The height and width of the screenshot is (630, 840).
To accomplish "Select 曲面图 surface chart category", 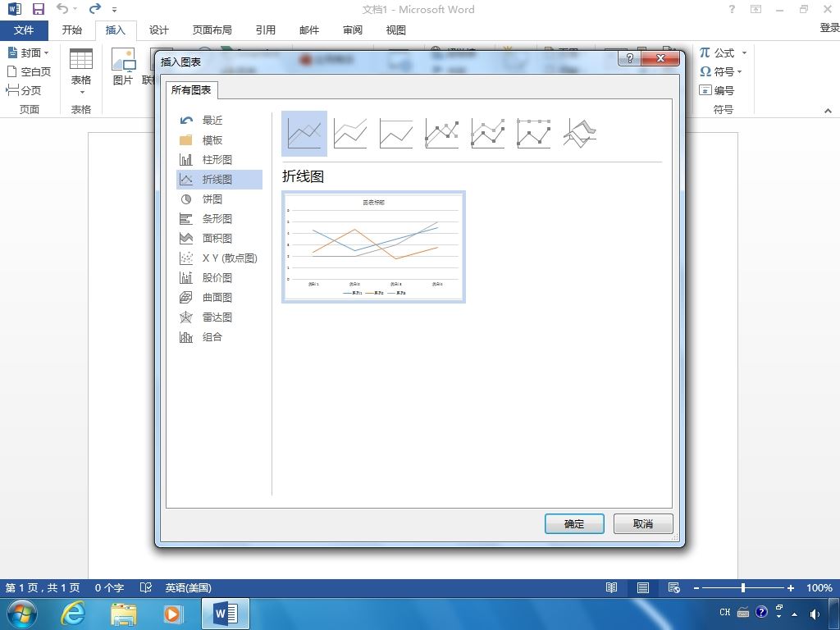I will (219, 297).
